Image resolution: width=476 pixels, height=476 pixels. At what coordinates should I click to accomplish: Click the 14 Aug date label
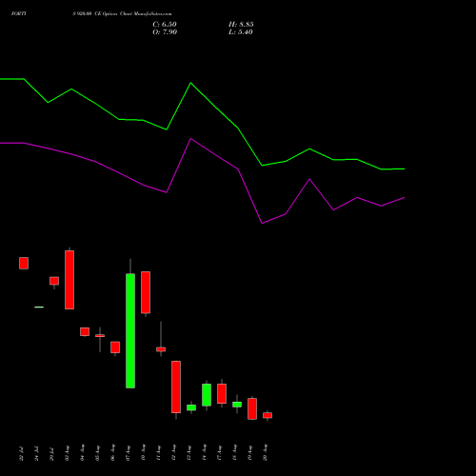[x=204, y=453]
